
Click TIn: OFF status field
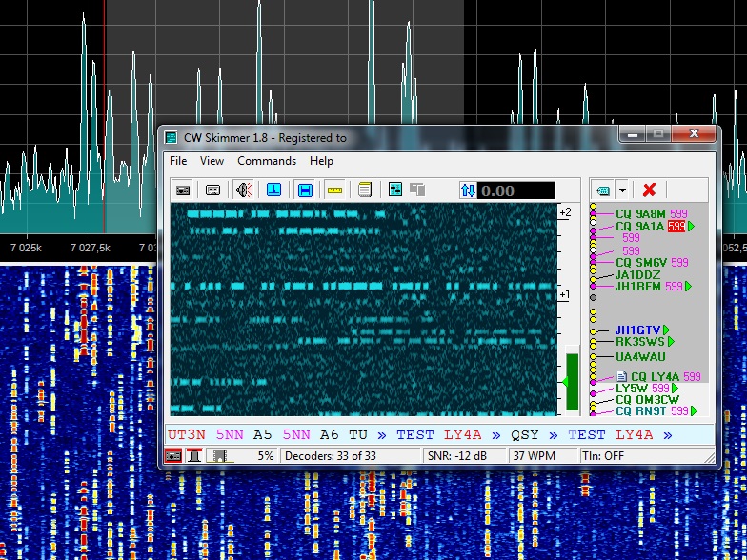click(x=602, y=456)
